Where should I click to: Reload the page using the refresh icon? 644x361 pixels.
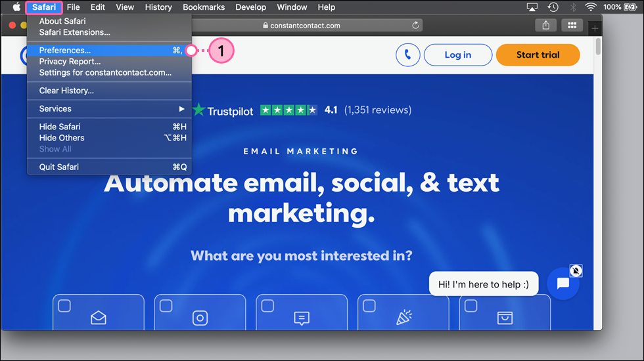pos(415,26)
